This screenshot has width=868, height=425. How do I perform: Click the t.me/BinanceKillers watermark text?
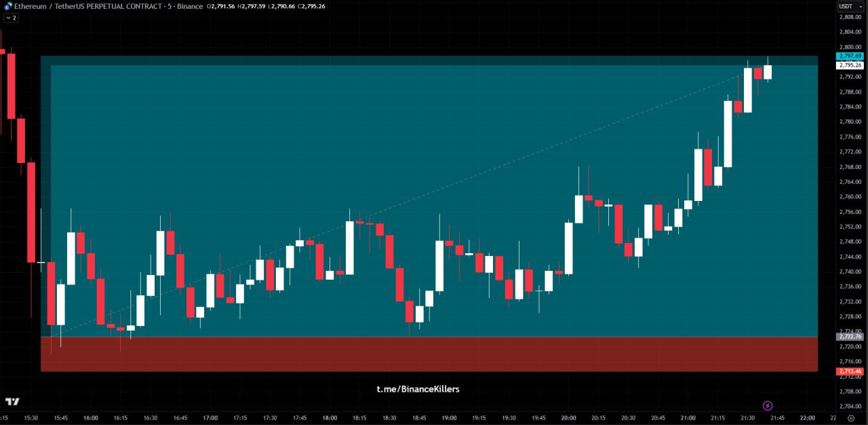418,389
